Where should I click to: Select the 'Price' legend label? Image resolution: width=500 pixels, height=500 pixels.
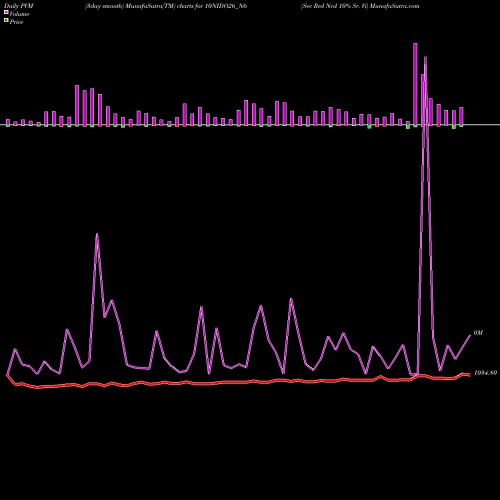coord(16,22)
